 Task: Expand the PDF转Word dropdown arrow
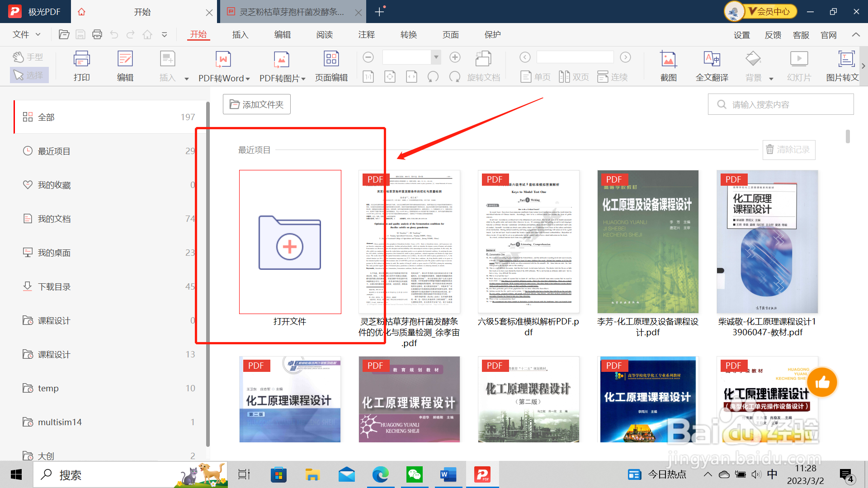[248, 78]
